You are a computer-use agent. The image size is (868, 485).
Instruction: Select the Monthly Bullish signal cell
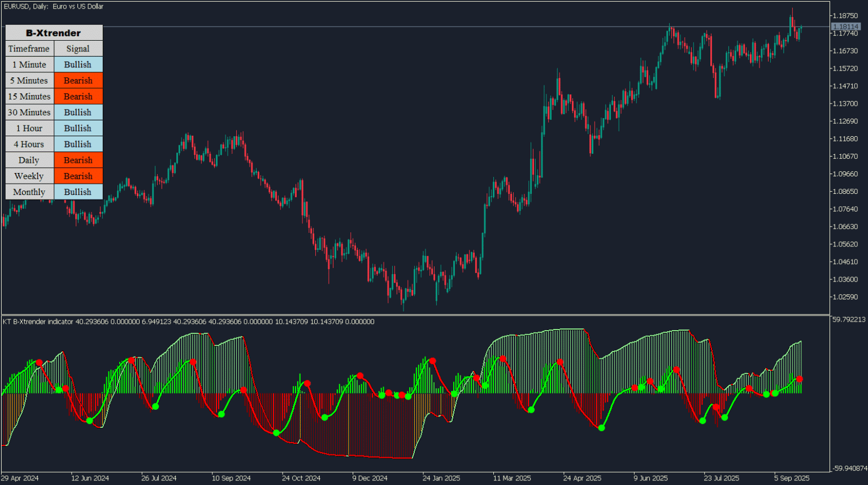77,192
